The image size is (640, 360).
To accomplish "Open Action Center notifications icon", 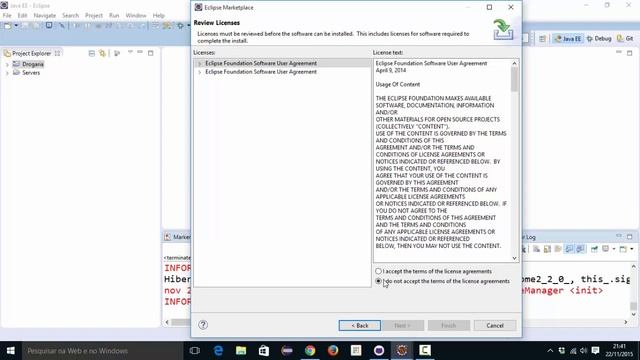I will coord(596,351).
